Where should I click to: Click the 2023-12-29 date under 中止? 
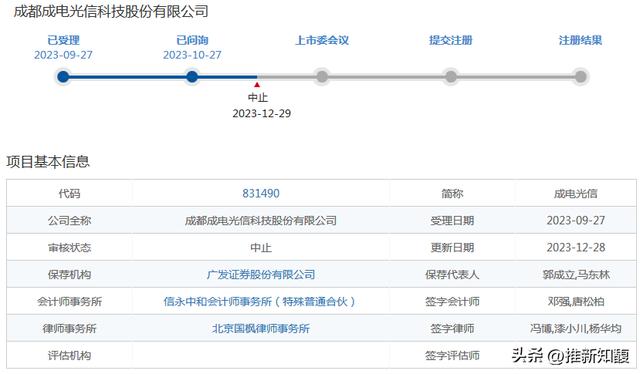coord(262,114)
